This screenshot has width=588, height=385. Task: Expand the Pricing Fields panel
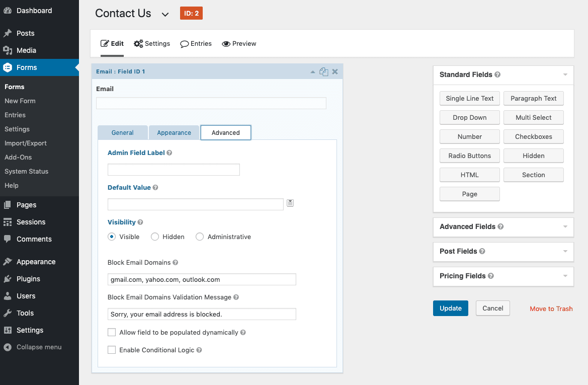tap(565, 276)
